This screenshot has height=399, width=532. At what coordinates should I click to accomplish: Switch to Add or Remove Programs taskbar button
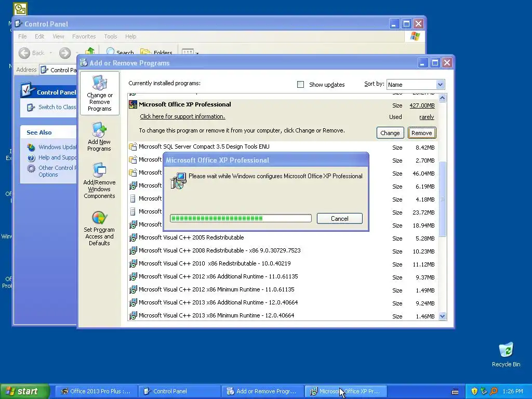pyautogui.click(x=262, y=391)
